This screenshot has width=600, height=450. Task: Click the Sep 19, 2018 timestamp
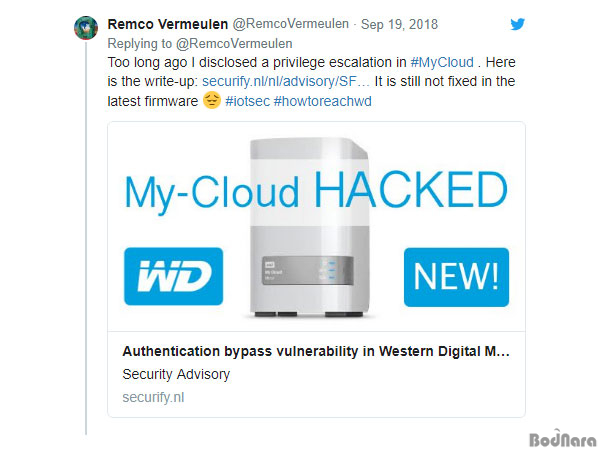(x=399, y=24)
